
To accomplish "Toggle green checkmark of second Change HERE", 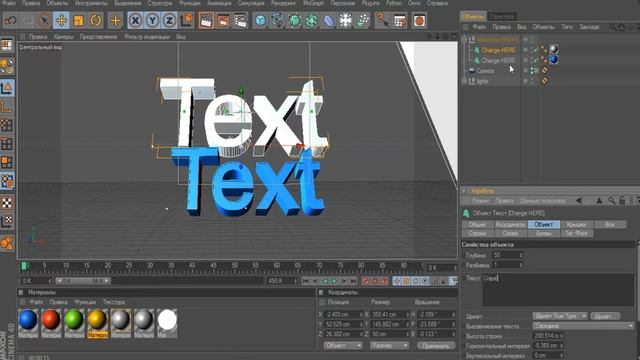I will (535, 60).
